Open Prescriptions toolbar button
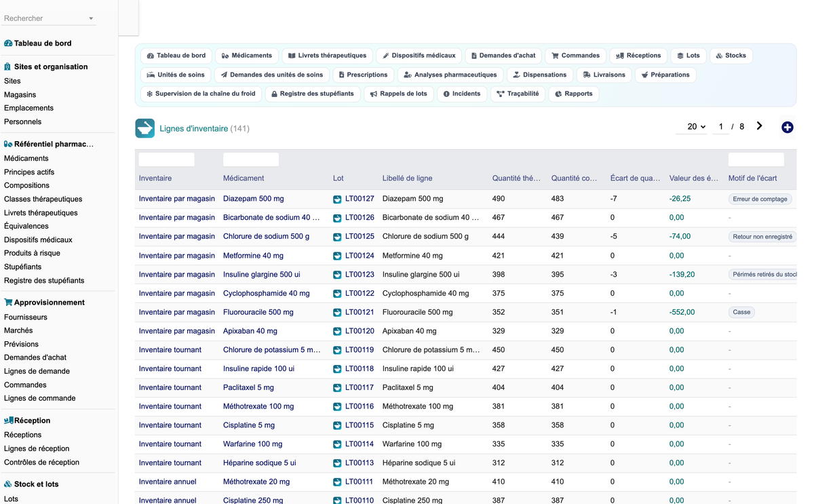This screenshot has width=814, height=504. [x=364, y=75]
